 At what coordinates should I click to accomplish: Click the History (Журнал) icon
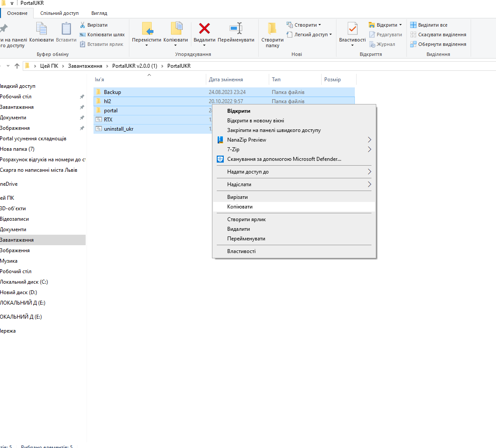click(x=372, y=44)
